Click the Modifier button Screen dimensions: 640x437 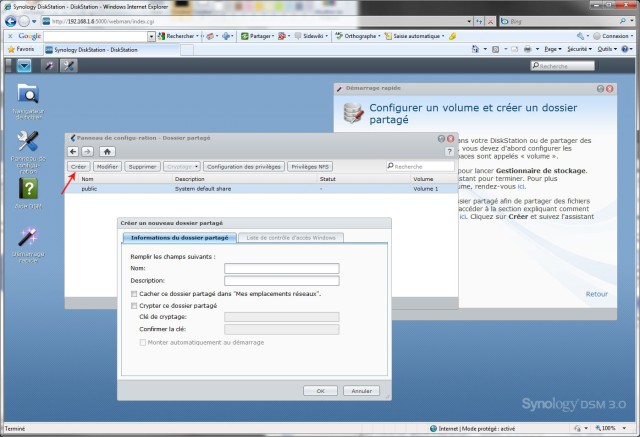click(x=107, y=167)
